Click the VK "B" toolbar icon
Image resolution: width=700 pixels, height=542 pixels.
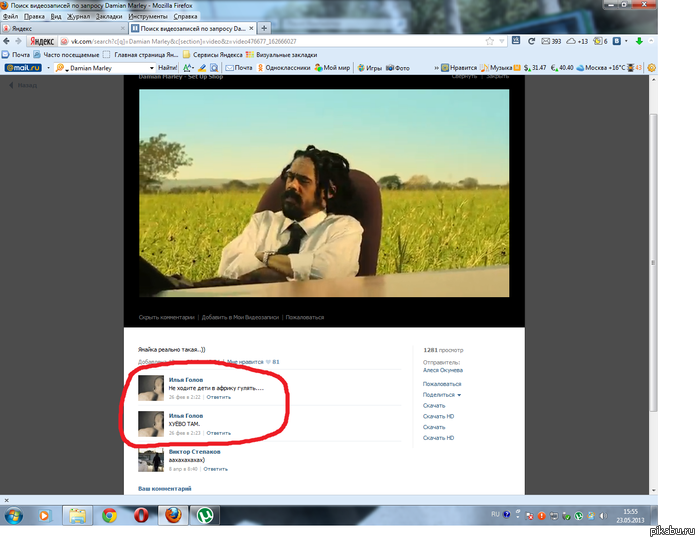pos(617,41)
